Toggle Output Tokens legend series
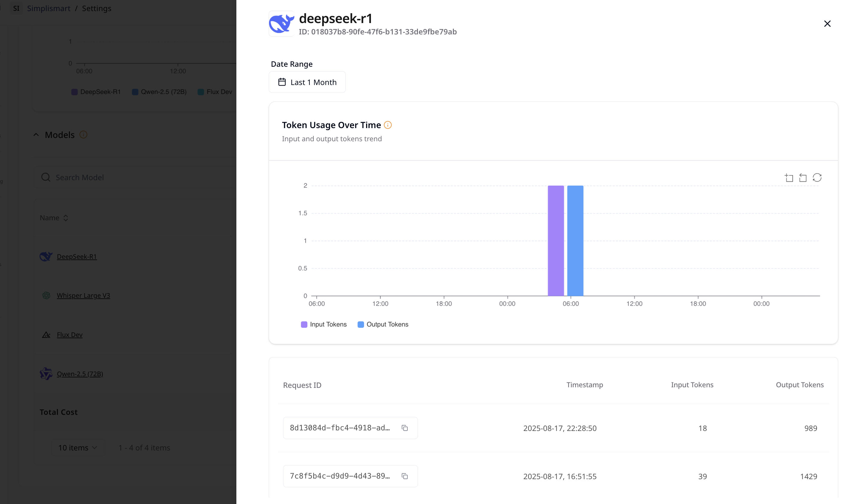This screenshot has width=867, height=504. click(383, 324)
